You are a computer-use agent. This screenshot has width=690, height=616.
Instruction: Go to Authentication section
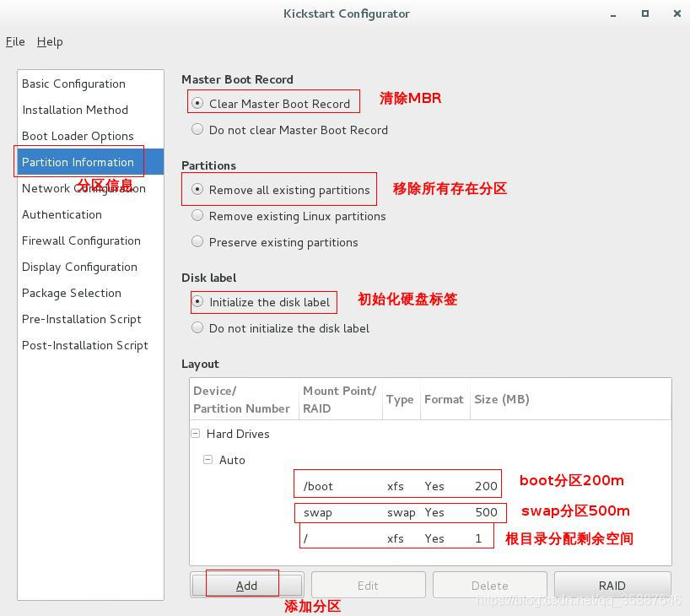(x=90, y=214)
